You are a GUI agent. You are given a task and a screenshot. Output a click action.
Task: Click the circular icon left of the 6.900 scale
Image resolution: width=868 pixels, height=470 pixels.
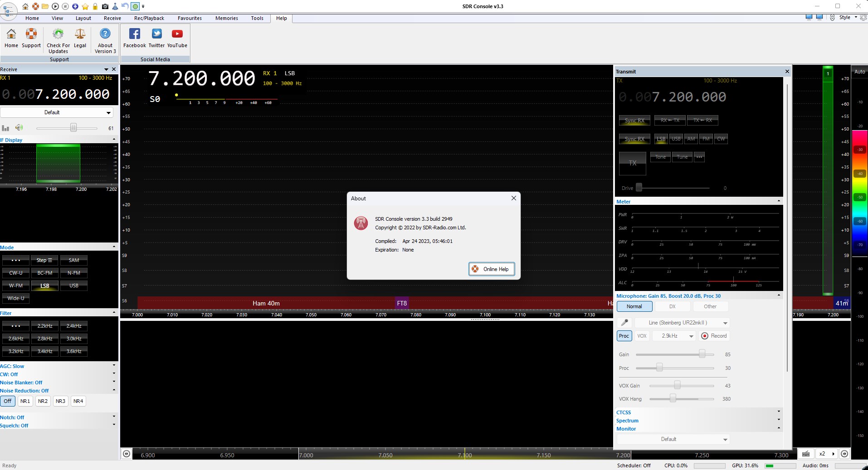click(x=127, y=454)
